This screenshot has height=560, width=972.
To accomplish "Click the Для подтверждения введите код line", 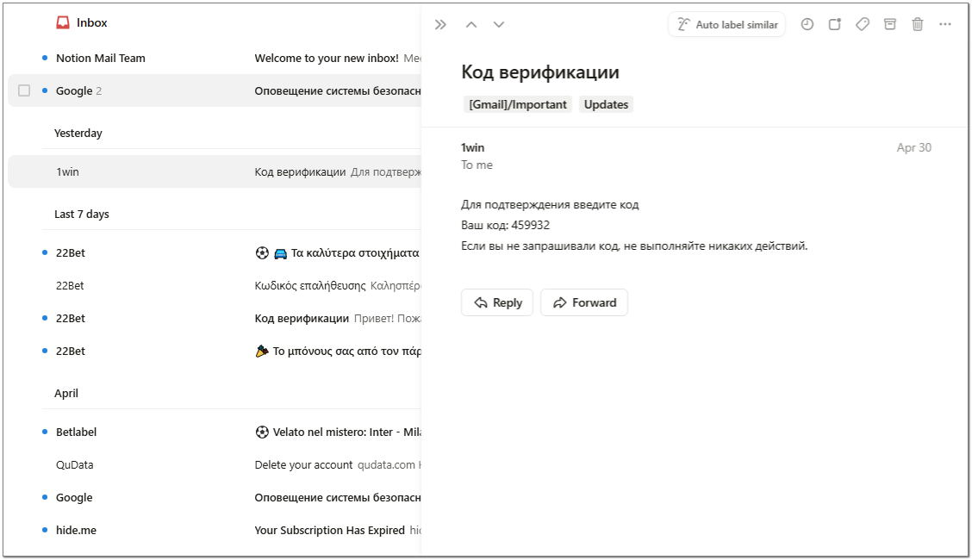I will (550, 204).
